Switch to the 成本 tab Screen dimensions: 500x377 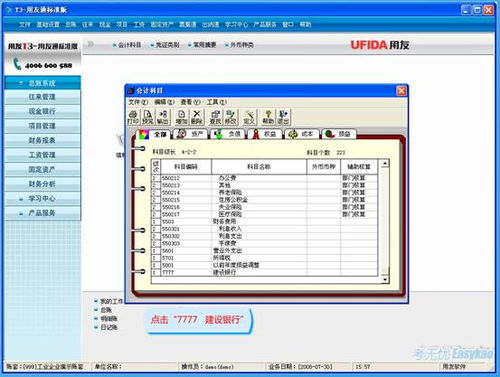coord(302,134)
